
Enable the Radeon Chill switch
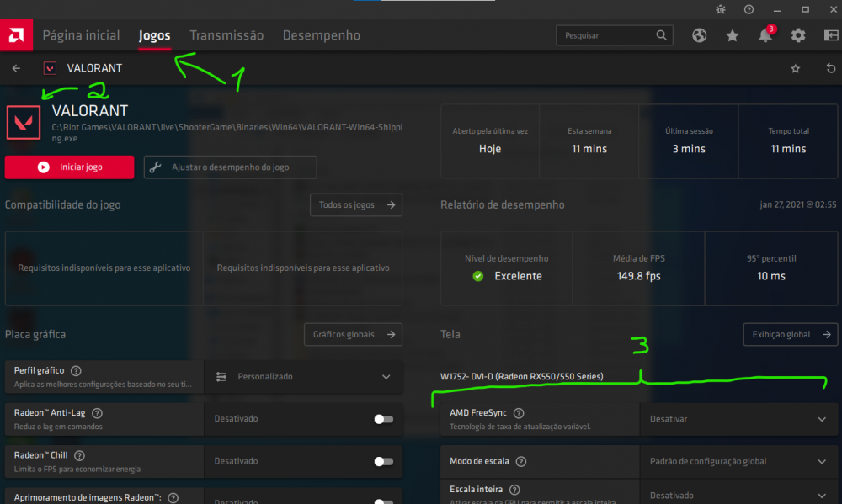click(x=383, y=462)
